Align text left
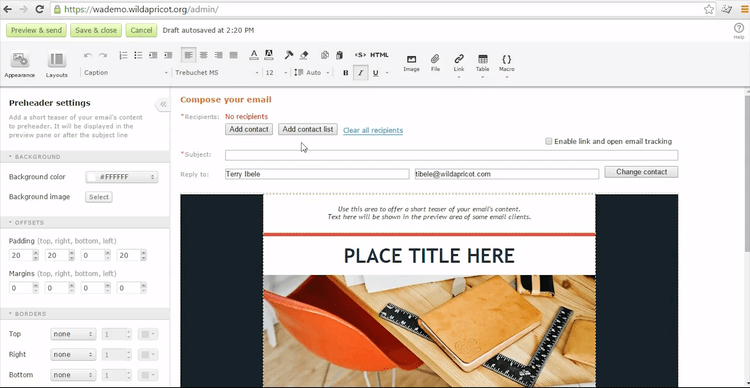The height and width of the screenshot is (388, 750). pos(189,55)
